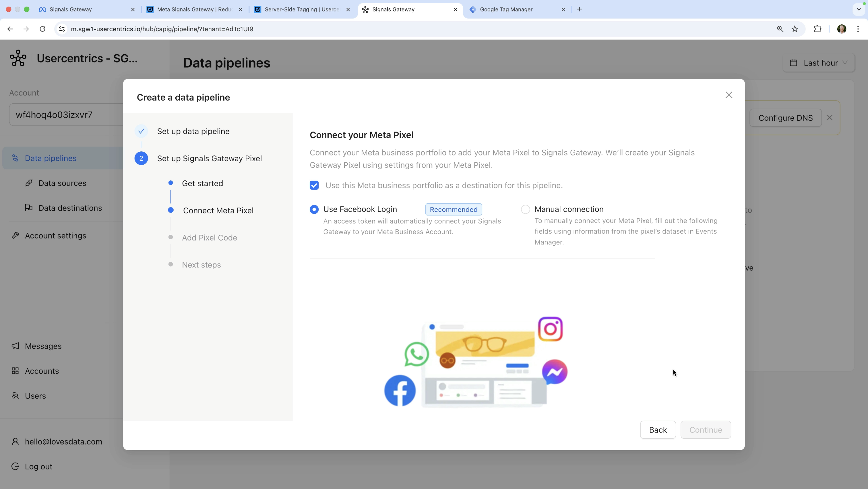Screen dimensions: 868x489
Task: Close the Google Tag Manager tab
Action: click(563, 9)
